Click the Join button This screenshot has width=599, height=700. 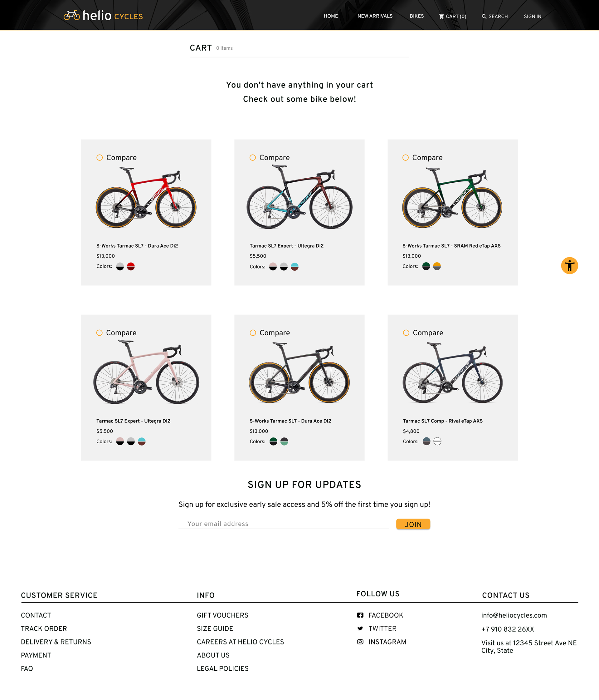coord(413,524)
